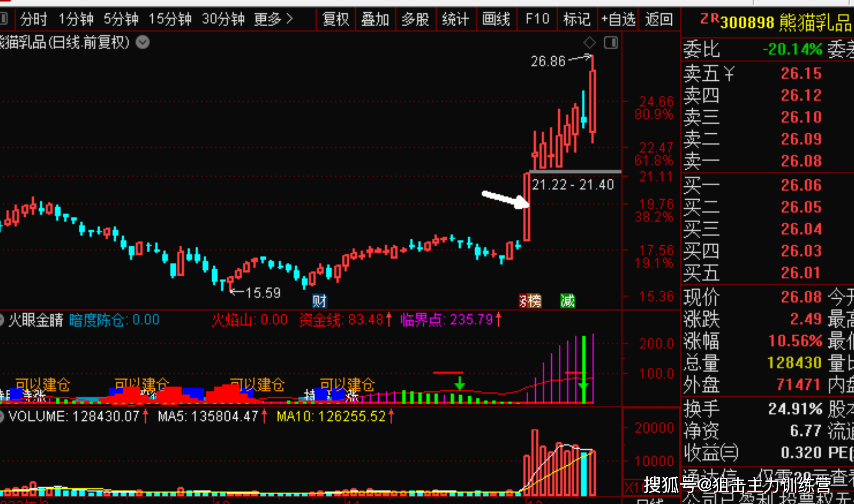Open the 多股 multi-stock view
Image resolution: width=854 pixels, height=504 pixels.
click(415, 19)
